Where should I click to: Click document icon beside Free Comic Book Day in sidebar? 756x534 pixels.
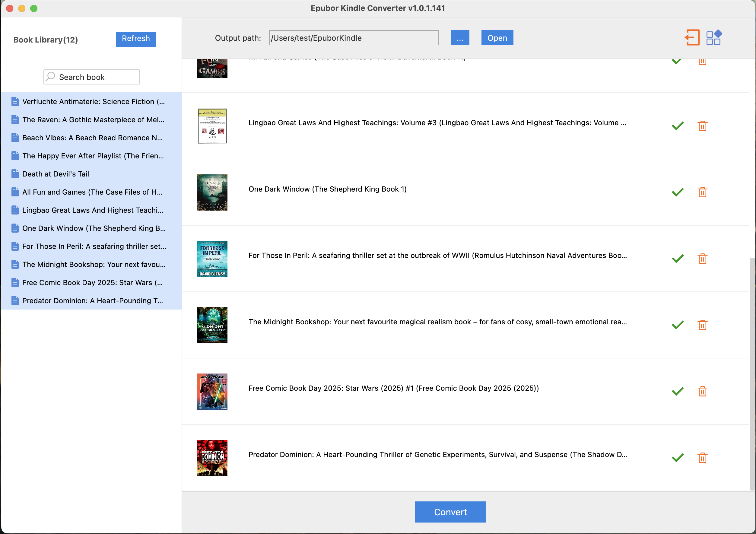[x=15, y=282]
